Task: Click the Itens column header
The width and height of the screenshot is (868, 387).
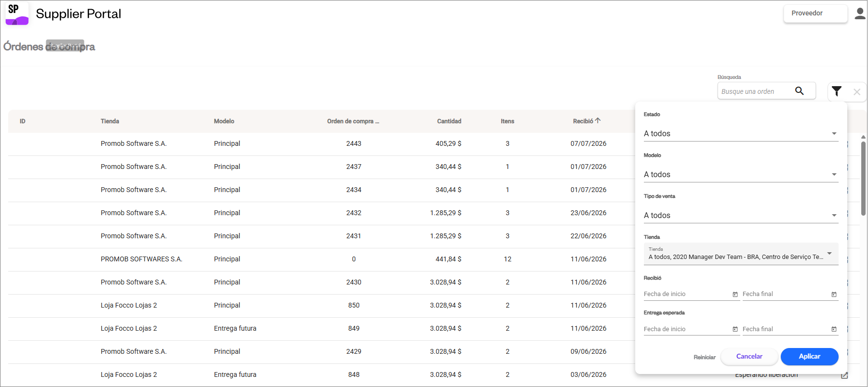Action: coord(507,121)
